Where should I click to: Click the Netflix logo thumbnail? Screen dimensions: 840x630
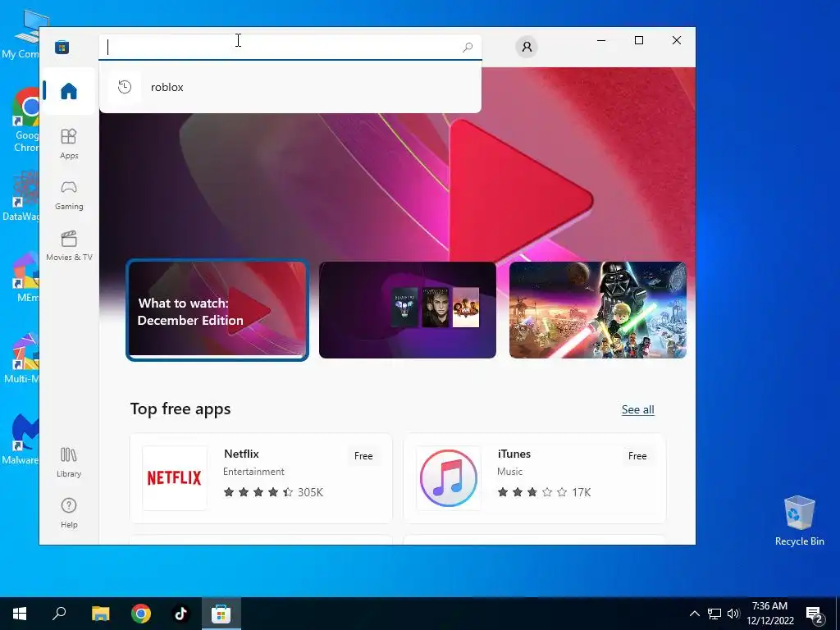pyautogui.click(x=175, y=478)
